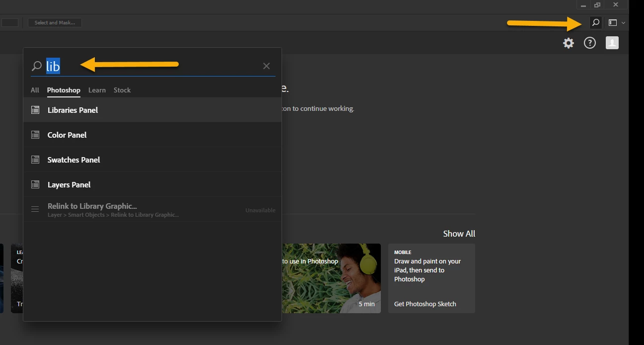Open the search magnifier icon in the options bar
Image resolution: width=644 pixels, height=345 pixels.
pyautogui.click(x=595, y=22)
